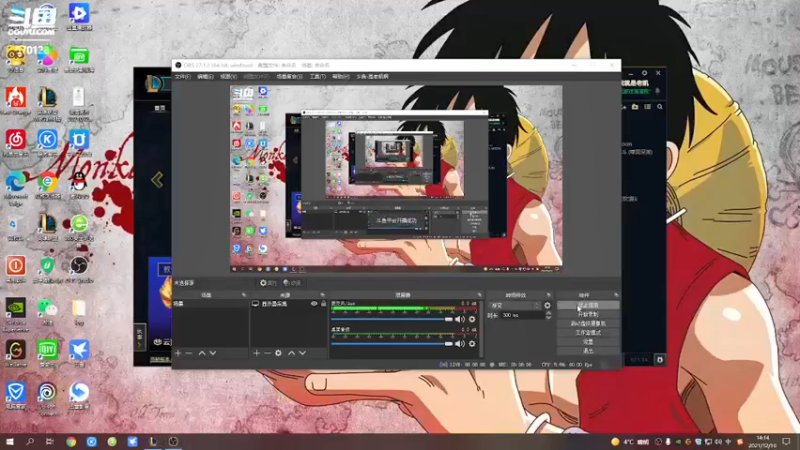The width and height of the screenshot is (800, 450).
Task: Remove the selected scene with the minus icon
Action: click(189, 353)
